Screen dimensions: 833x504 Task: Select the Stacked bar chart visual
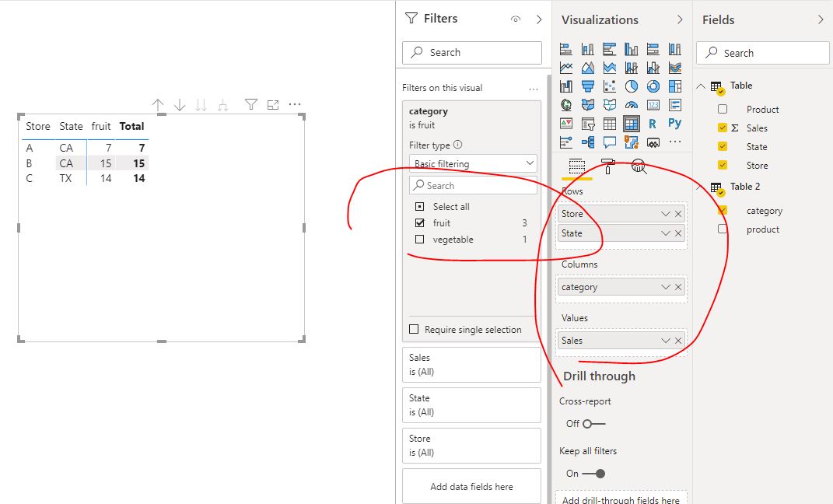565,50
